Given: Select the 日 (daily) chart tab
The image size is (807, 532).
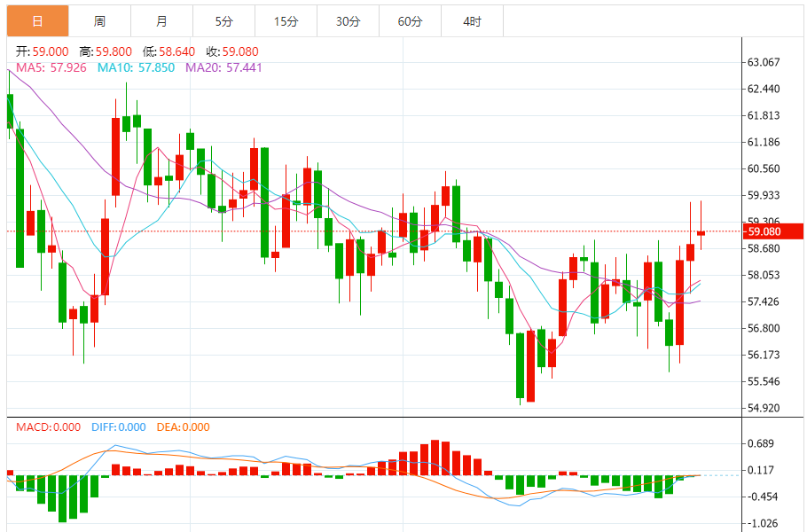Looking at the screenshot, I should point(37,21).
